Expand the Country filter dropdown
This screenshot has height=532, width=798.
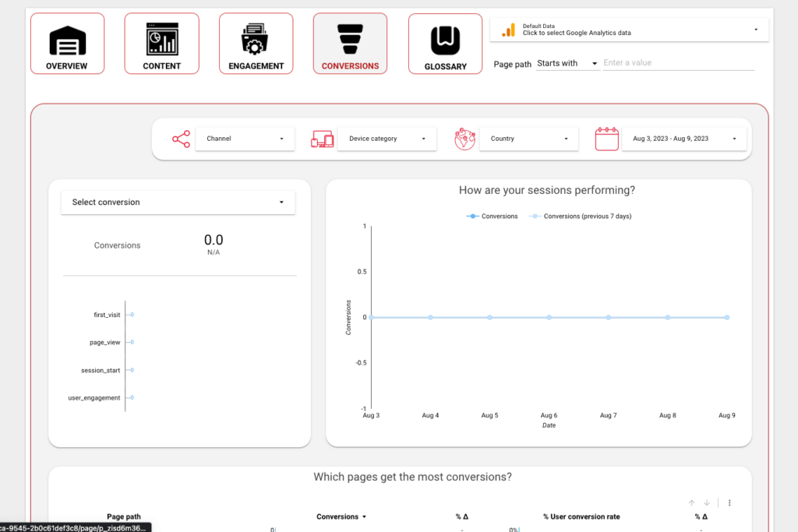coord(529,139)
